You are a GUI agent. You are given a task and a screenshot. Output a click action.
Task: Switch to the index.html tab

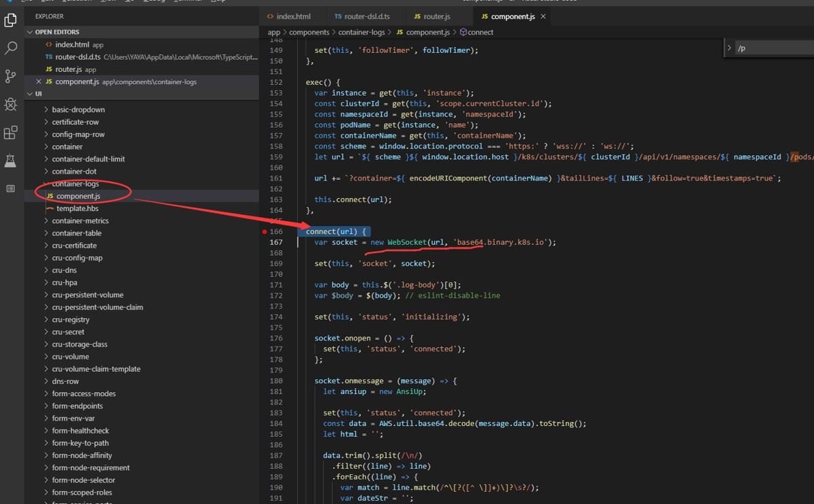click(x=292, y=16)
